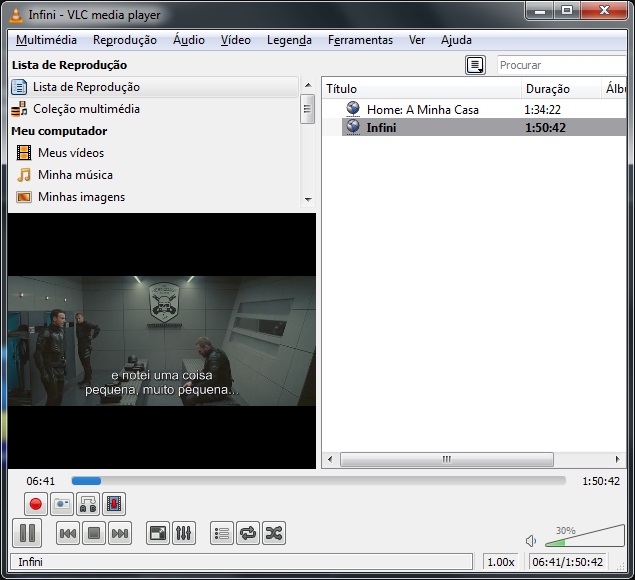Click playlist horizontal scroll right arrow
Viewport: 635px width, 580px height.
point(618,459)
